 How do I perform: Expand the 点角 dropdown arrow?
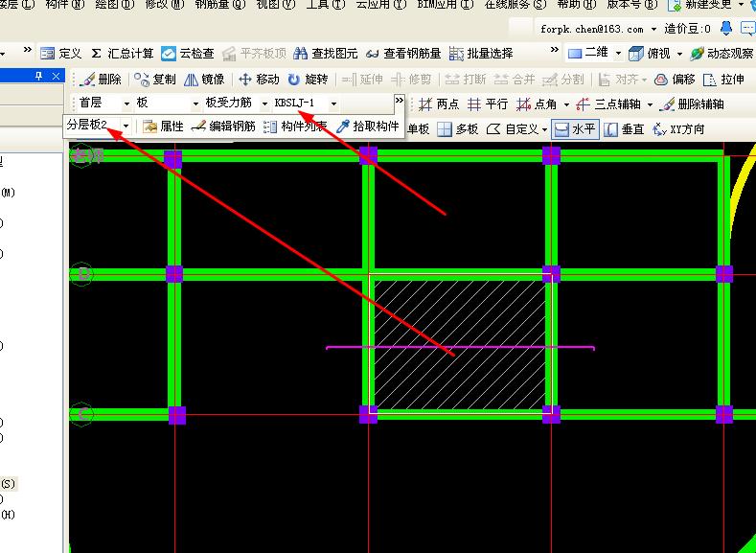[567, 104]
